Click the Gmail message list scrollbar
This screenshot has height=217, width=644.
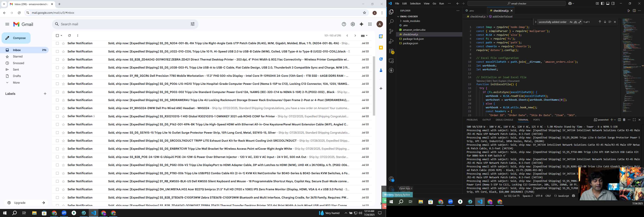click(x=374, y=86)
